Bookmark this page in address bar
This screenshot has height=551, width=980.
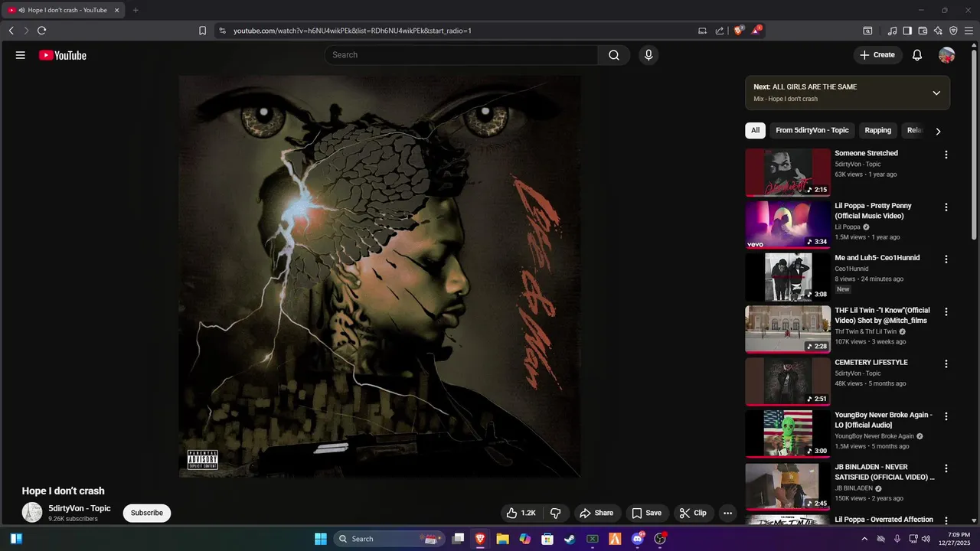202,31
